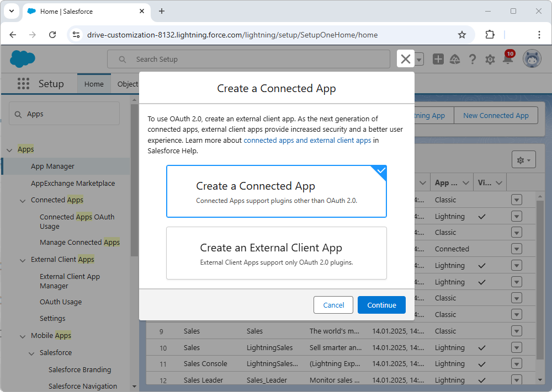Image resolution: width=552 pixels, height=392 pixels.
Task: Open the user avatar profile icon
Action: tap(532, 59)
